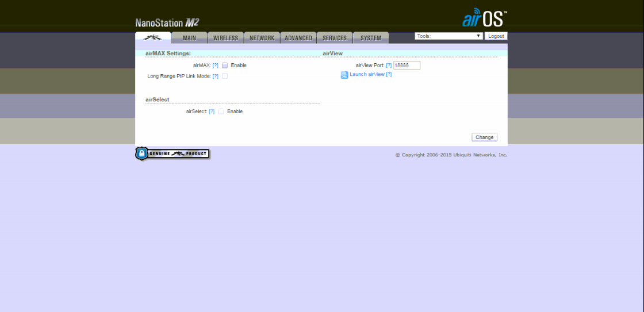Click the airView section heading
The width and height of the screenshot is (644, 312).
[333, 53]
